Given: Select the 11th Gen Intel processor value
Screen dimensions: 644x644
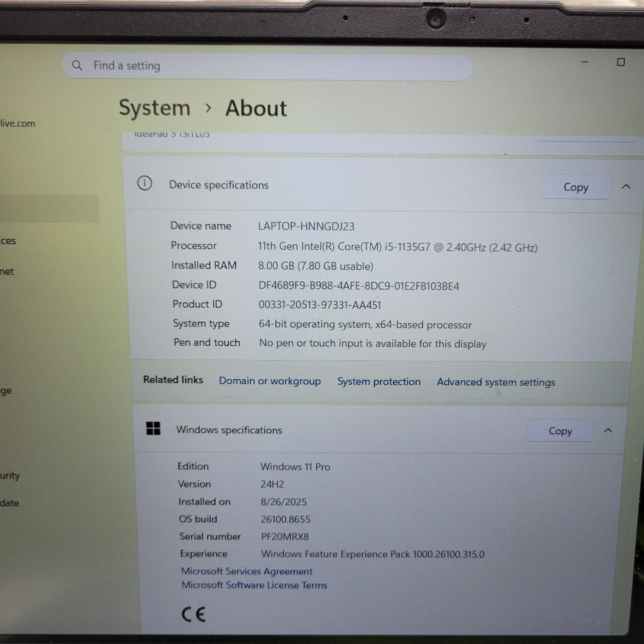Looking at the screenshot, I should click(398, 247).
